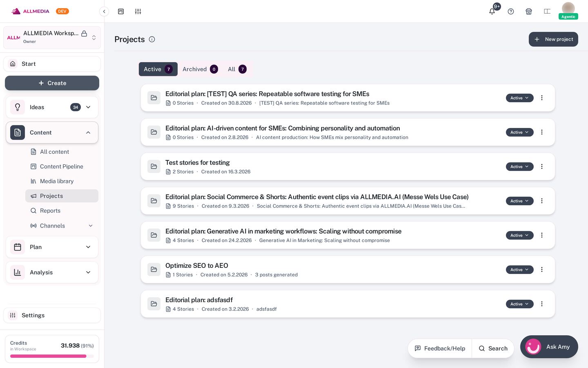Open Media library in the sidebar

click(62, 181)
